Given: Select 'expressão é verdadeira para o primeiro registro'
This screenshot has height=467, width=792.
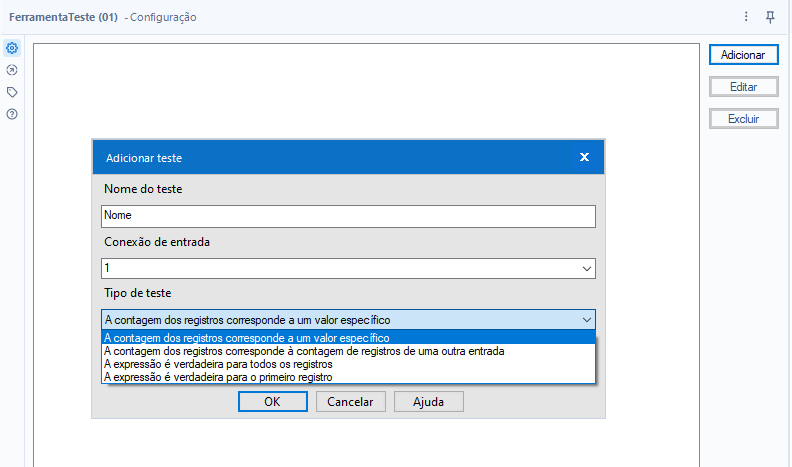Looking at the screenshot, I should (349, 377).
